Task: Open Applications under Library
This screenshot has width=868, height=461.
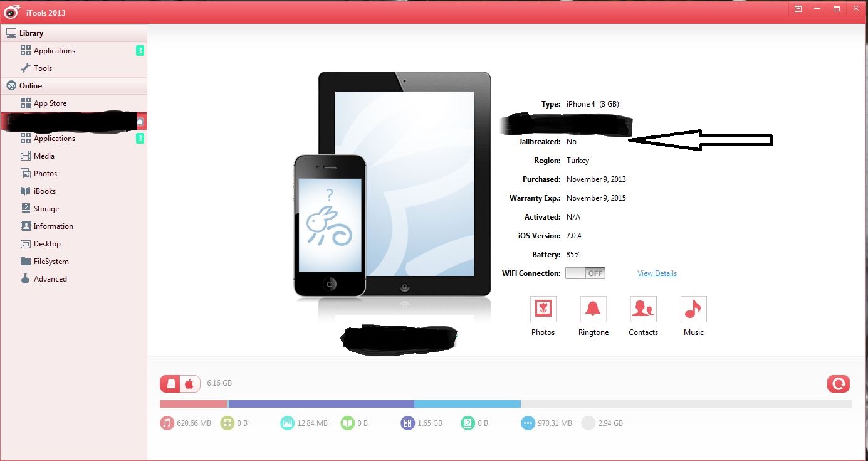Action: 73,51
